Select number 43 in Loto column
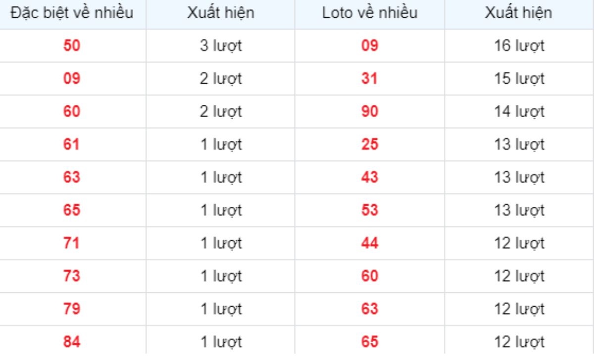 click(x=369, y=178)
